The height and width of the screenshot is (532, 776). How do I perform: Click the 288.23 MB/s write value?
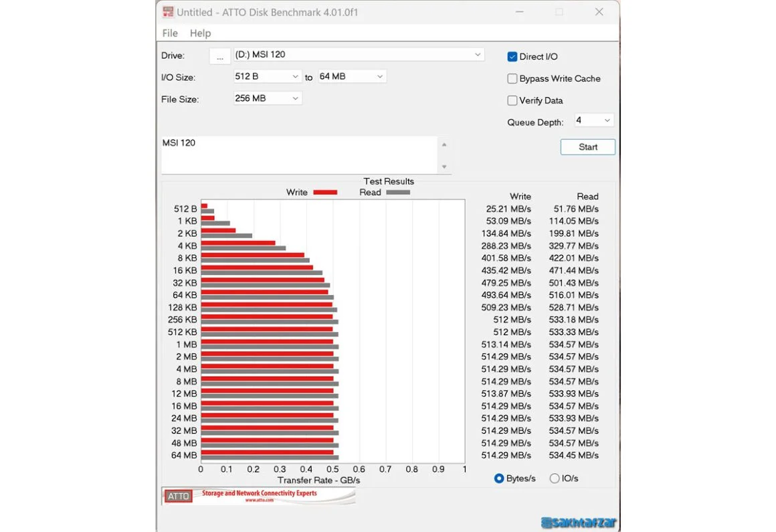(506, 246)
